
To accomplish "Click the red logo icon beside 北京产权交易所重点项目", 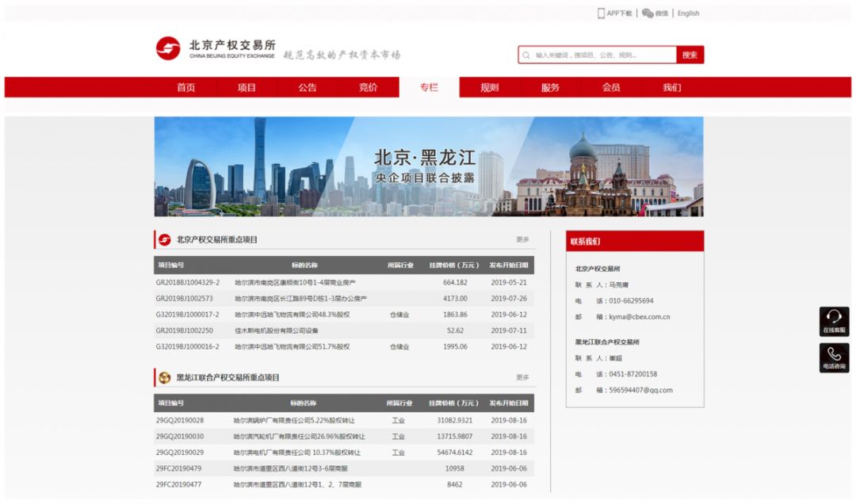I will [x=164, y=239].
